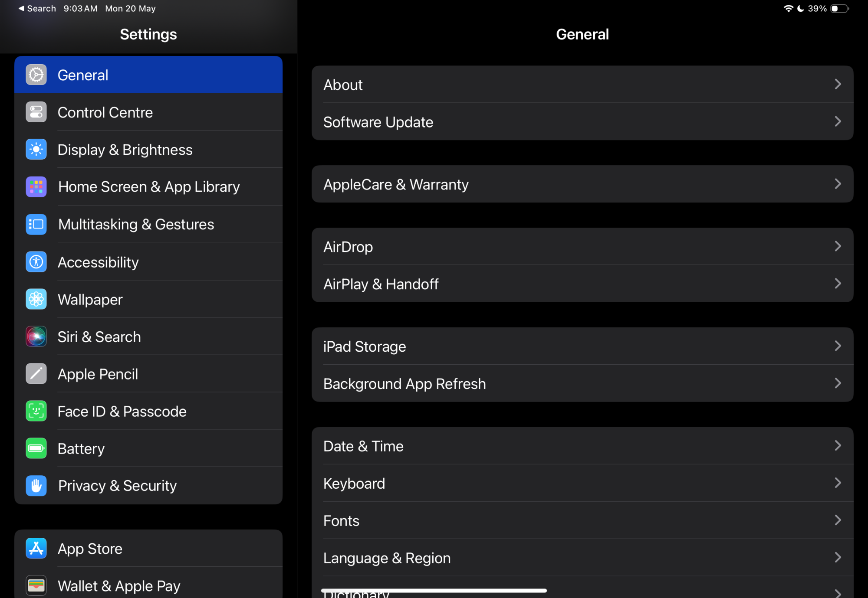This screenshot has width=868, height=598.
Task: Open Multitasking & Gestures settings
Action: tap(148, 224)
